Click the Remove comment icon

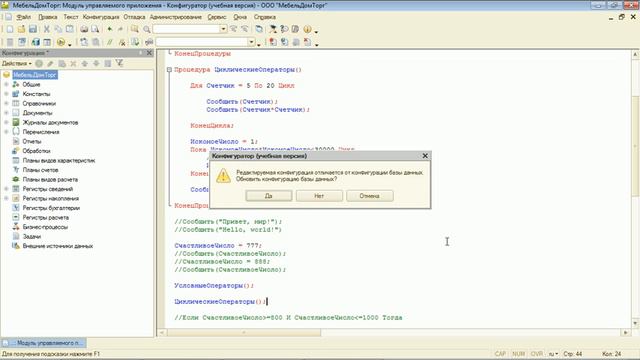click(x=122, y=42)
